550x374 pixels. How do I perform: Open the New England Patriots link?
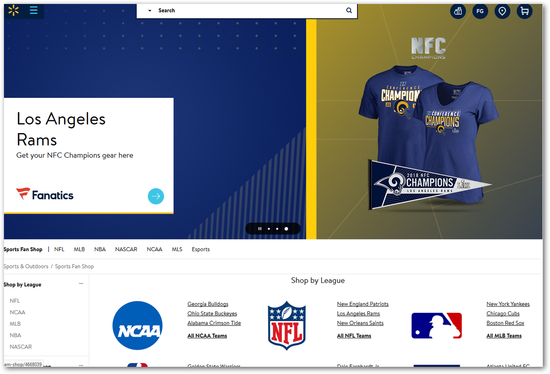click(363, 304)
